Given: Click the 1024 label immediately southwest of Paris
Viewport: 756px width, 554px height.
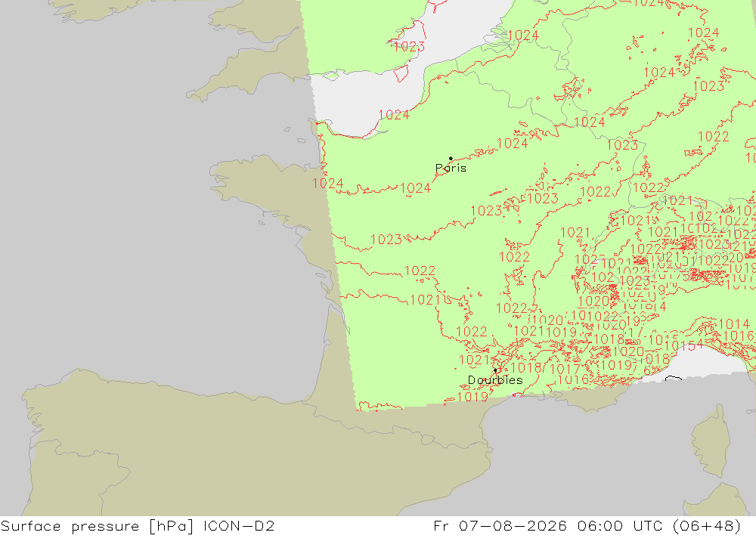Looking at the screenshot, I should (415, 188).
